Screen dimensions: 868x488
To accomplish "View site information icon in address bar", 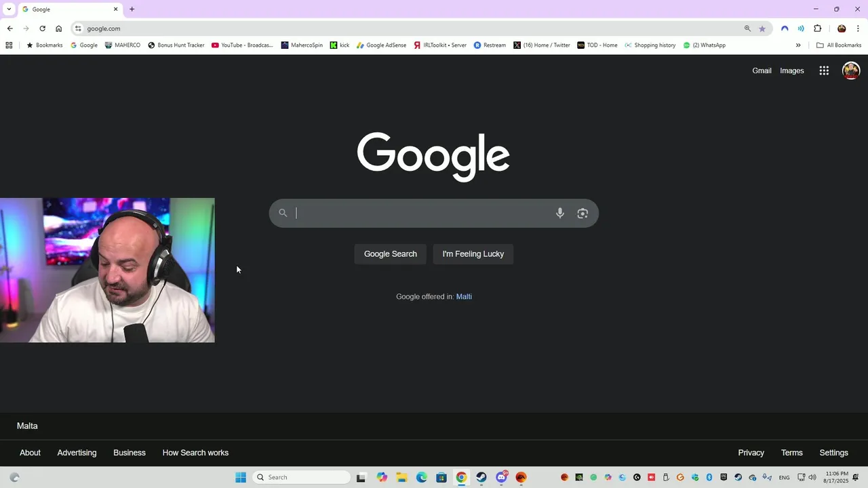I will coord(78,28).
